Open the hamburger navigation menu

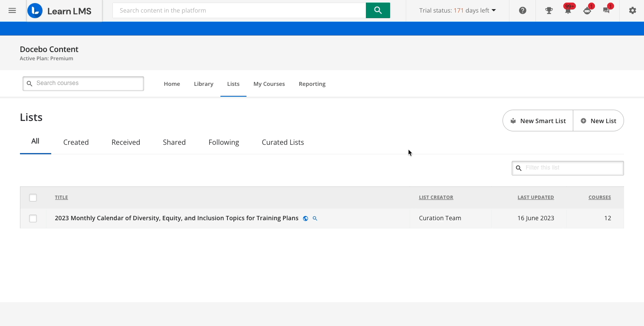click(x=12, y=10)
